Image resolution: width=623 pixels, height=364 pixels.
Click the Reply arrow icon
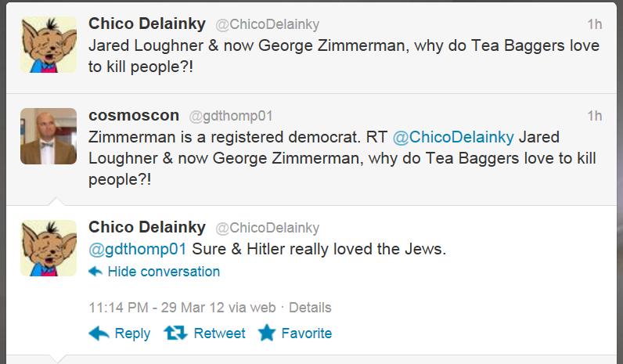pyautogui.click(x=99, y=333)
